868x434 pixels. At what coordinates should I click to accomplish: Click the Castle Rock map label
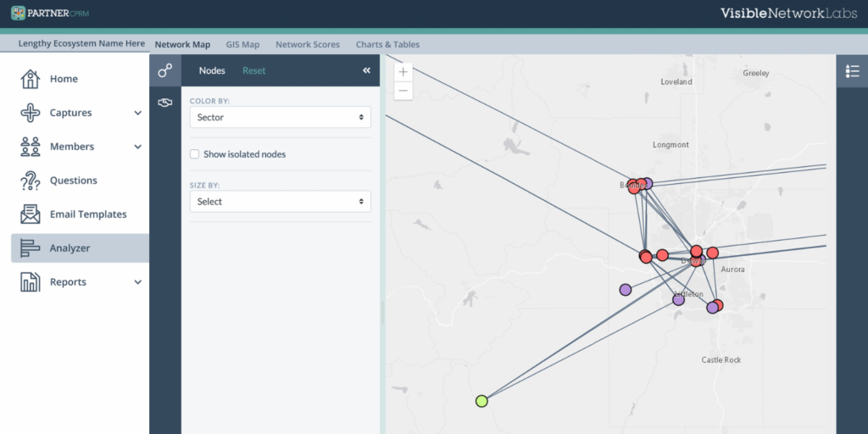[x=721, y=359]
